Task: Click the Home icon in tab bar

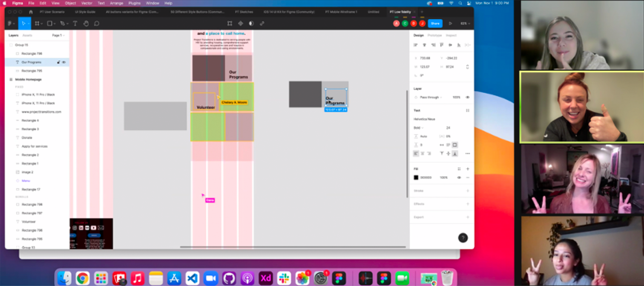Action: (31, 12)
